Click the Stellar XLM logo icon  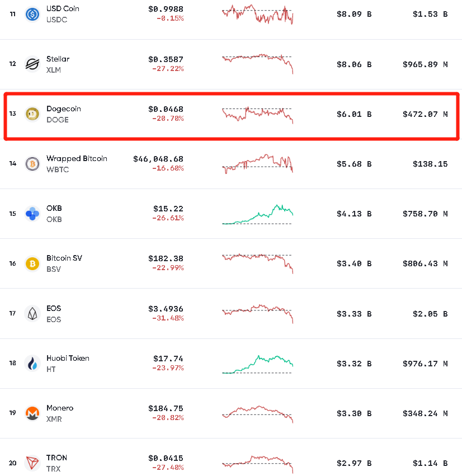click(x=32, y=64)
